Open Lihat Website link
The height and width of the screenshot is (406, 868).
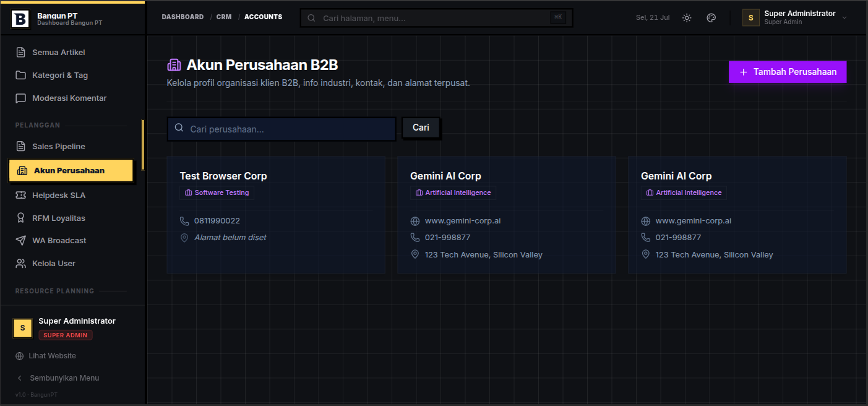tap(46, 356)
